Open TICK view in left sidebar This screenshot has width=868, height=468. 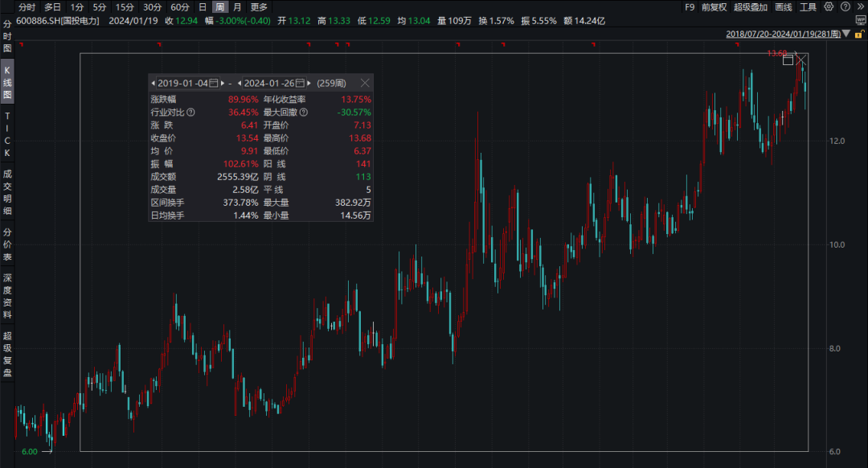click(7, 134)
